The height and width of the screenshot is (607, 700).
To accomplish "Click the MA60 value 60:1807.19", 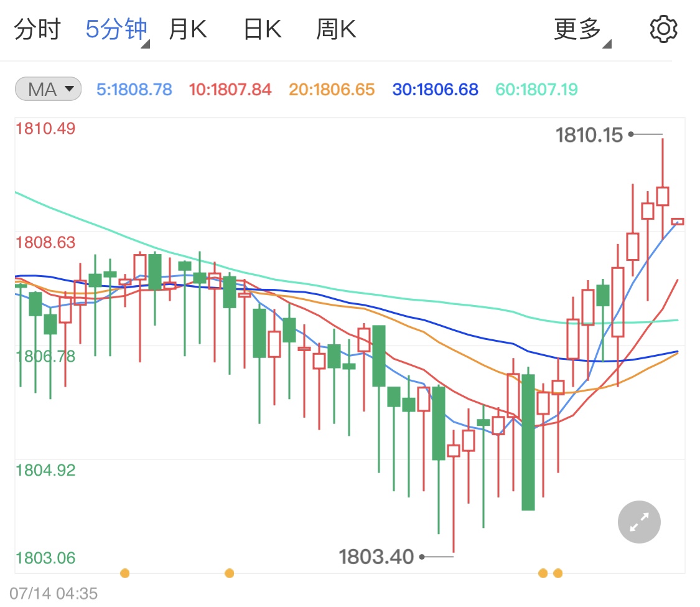I will [536, 89].
